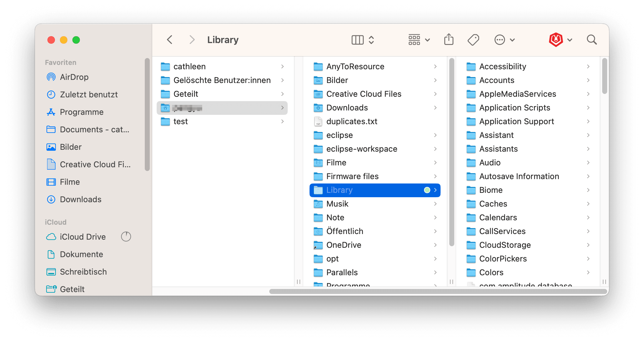The height and width of the screenshot is (342, 644).
Task: Select Creative Cloud Files folder
Action: 375,94
